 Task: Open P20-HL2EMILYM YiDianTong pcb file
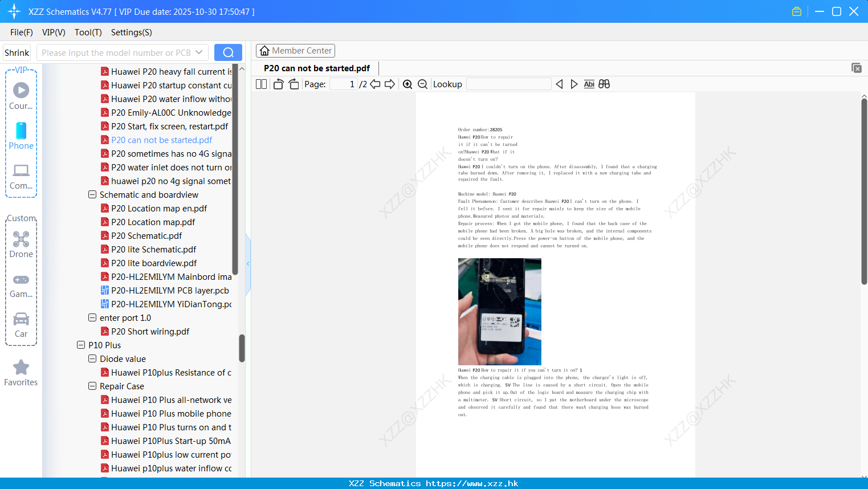(x=166, y=304)
